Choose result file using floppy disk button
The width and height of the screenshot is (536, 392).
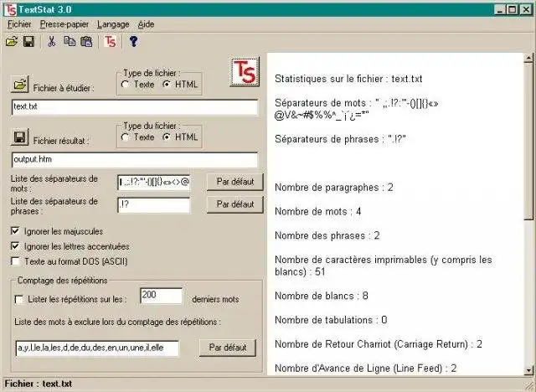click(19, 137)
